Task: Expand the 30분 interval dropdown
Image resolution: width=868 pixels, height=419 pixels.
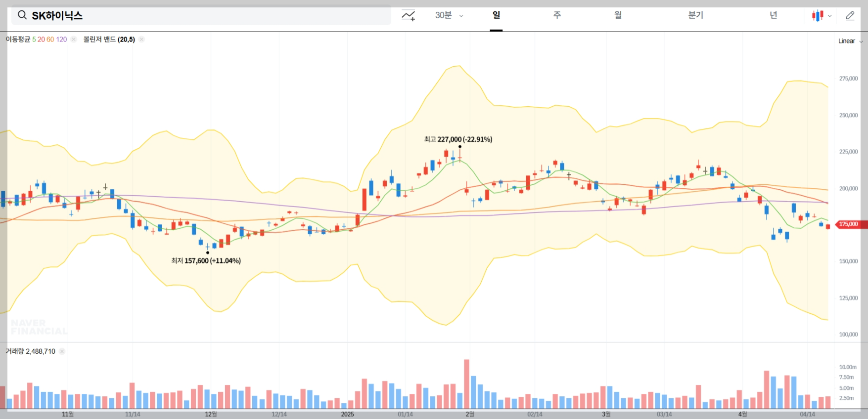Action: click(x=449, y=15)
